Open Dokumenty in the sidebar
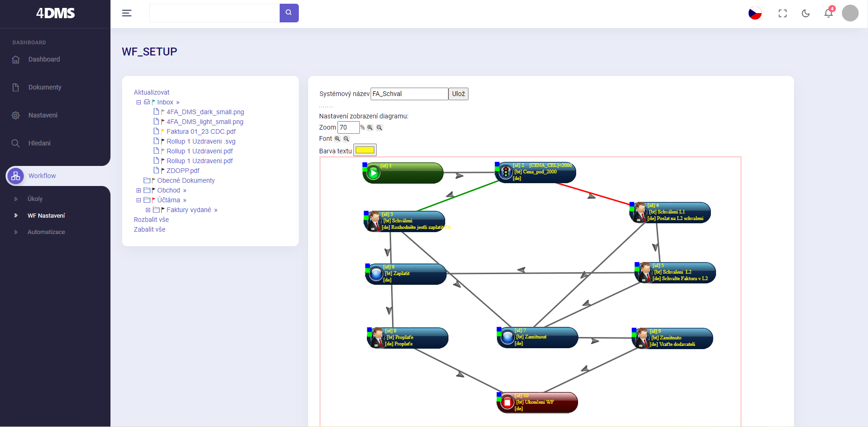This screenshot has height=427, width=868. point(45,87)
